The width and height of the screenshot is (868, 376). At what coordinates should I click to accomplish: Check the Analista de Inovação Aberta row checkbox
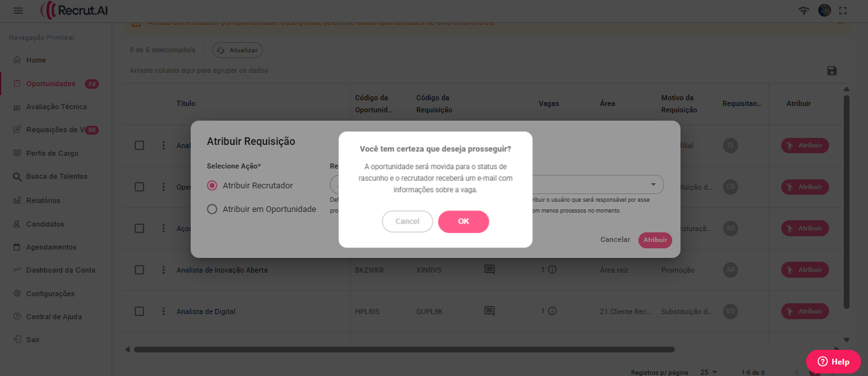[x=139, y=270]
